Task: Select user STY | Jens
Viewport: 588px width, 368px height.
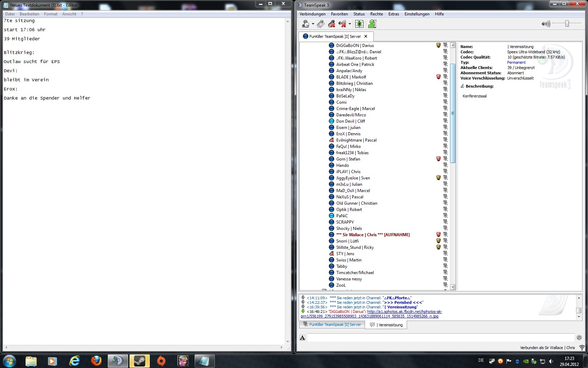Action: 345,254
